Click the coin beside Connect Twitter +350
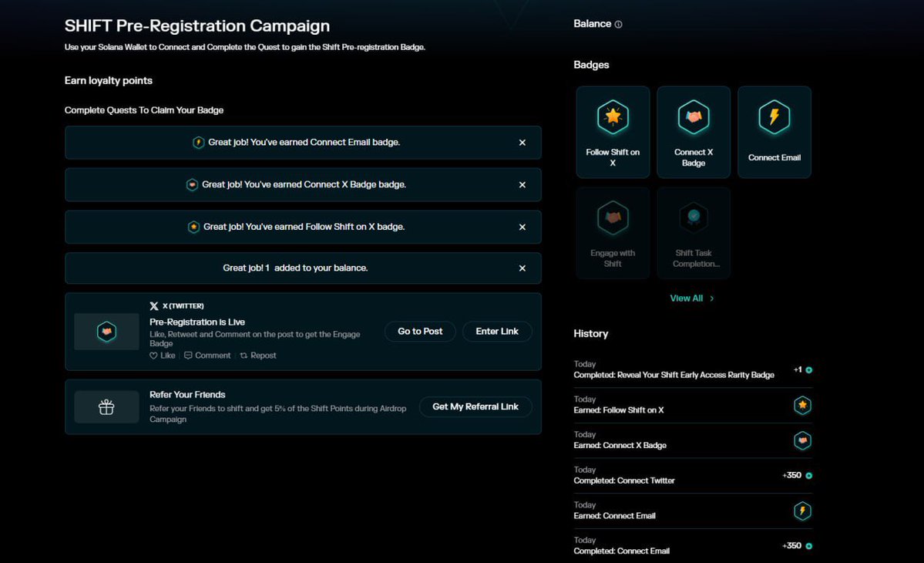 (809, 476)
